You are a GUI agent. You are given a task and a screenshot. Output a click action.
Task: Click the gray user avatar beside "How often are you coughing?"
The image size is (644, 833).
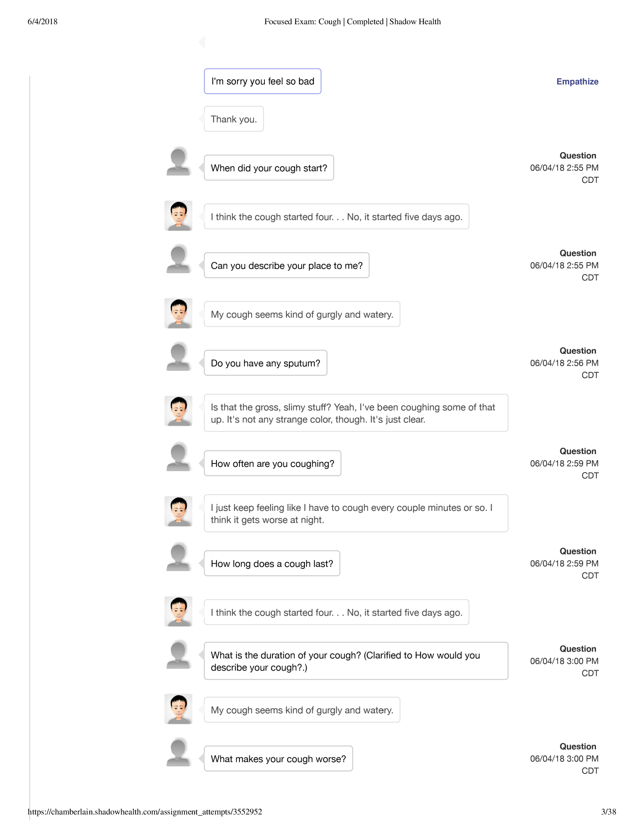(178, 458)
